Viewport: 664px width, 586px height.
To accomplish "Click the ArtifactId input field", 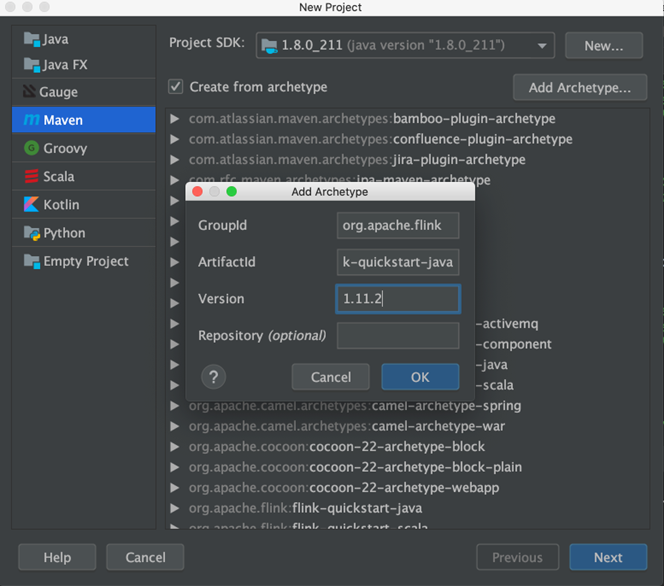I will click(398, 262).
